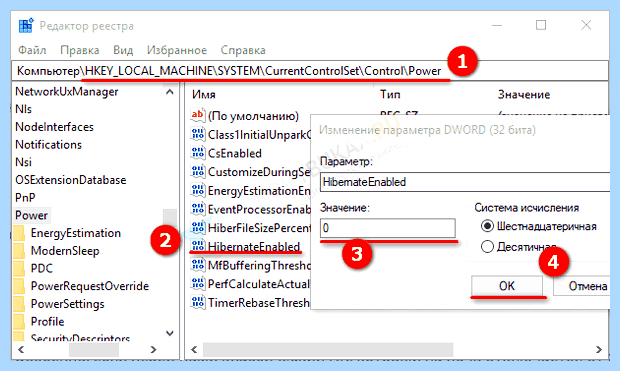Click the values pane scroll right arrow
This screenshot has height=371, width=620.
click(599, 350)
